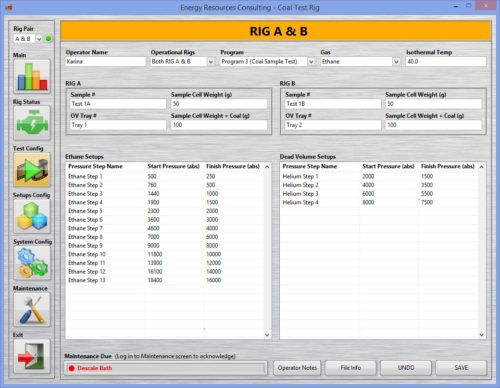Expand the Rig Pair dropdown
Screen dimensions: 500x388
tap(39, 39)
